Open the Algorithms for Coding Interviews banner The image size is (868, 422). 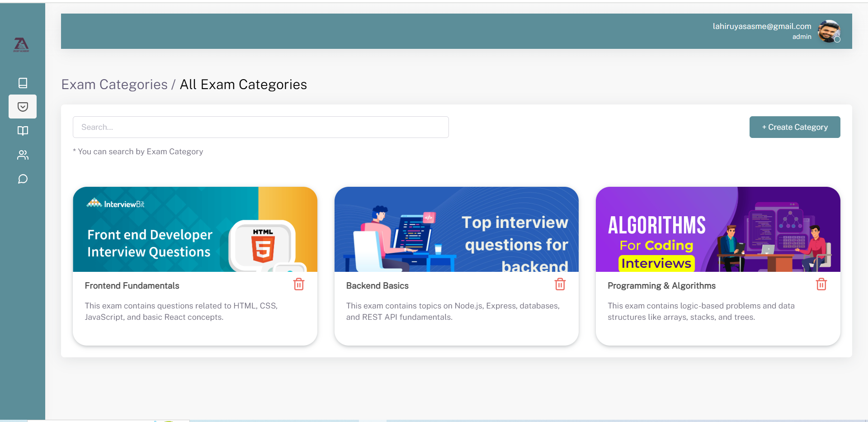(718, 229)
